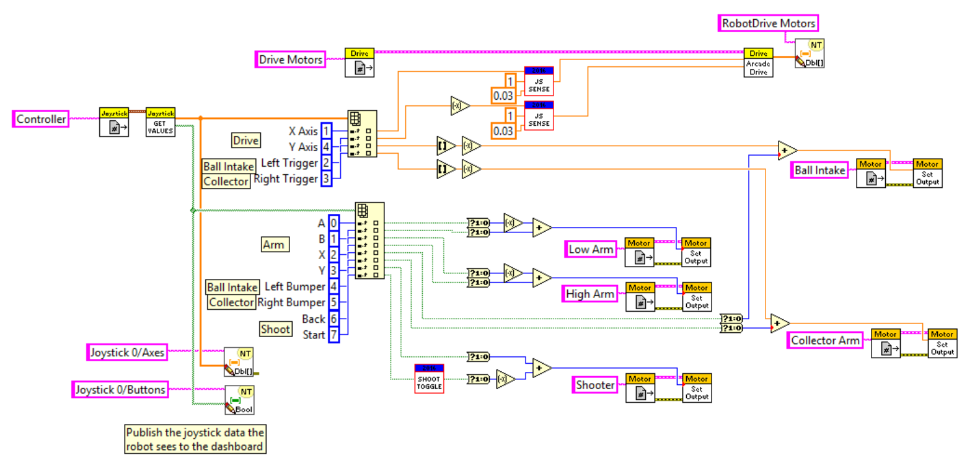Click the Drive Motors string constant
Image resolution: width=980 pixels, height=476 pixels.
[x=291, y=59]
